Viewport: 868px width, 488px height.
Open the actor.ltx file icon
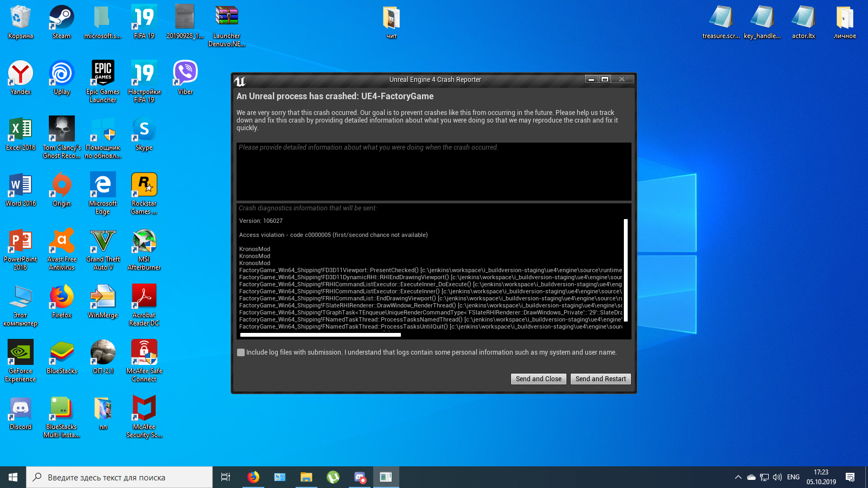[803, 22]
